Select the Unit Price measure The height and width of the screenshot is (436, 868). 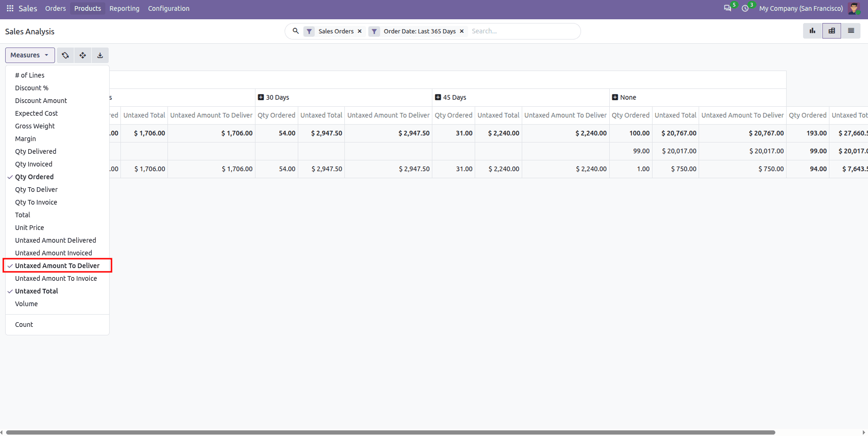click(57, 228)
